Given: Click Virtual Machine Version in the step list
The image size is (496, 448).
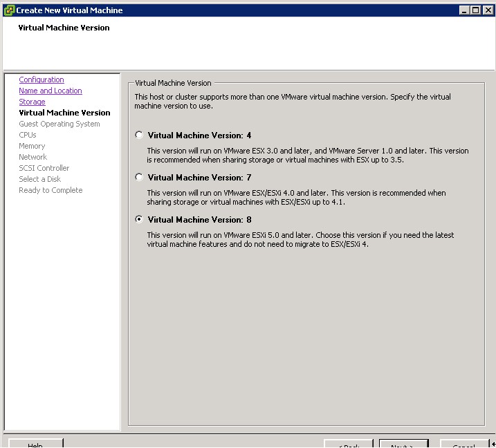Looking at the screenshot, I should [x=64, y=113].
